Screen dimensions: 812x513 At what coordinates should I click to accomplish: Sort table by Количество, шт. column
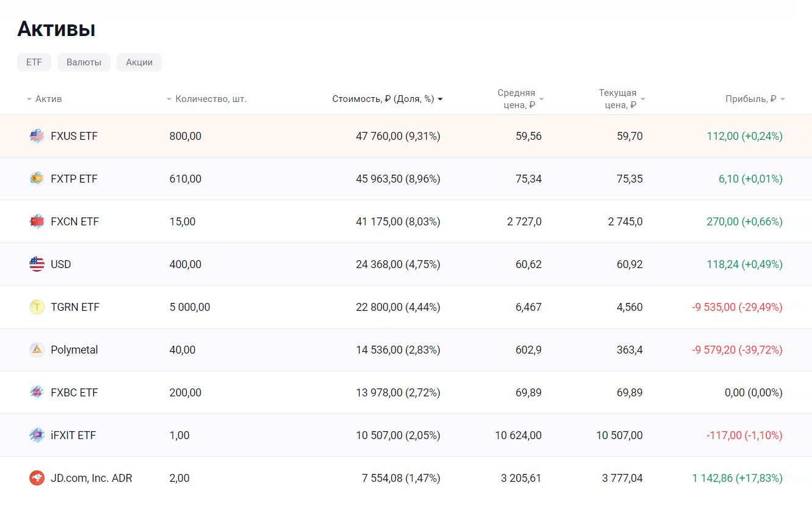pos(206,99)
